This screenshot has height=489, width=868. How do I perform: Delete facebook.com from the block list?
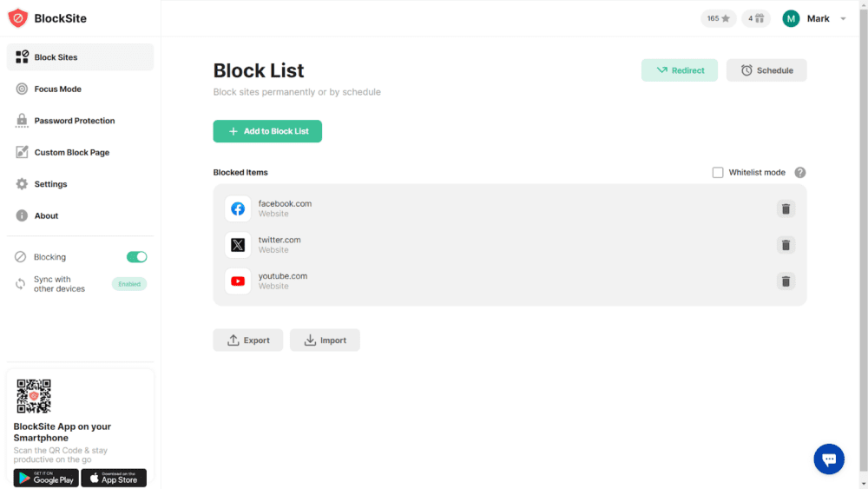[x=786, y=208]
